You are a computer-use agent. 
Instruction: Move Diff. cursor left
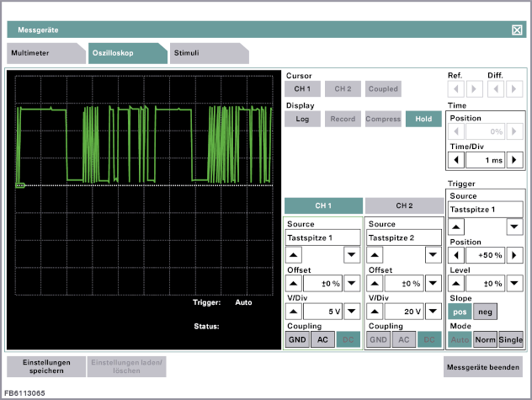coord(496,89)
